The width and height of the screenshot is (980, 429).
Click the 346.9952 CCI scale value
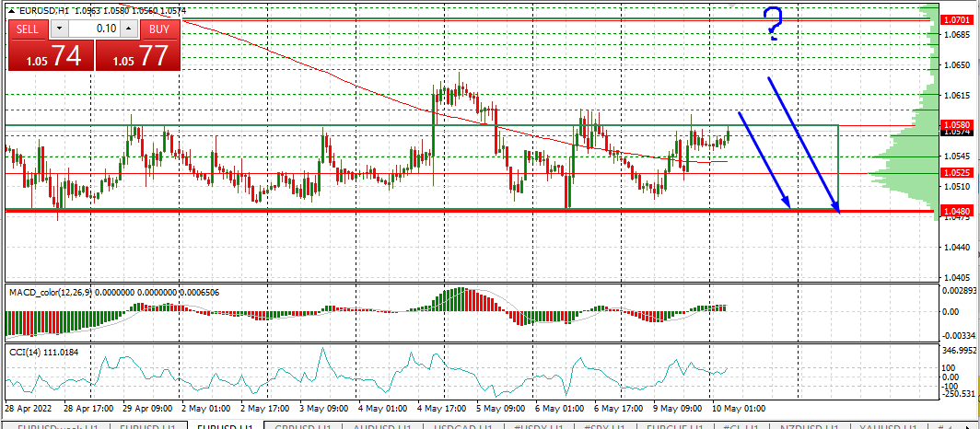coord(959,351)
